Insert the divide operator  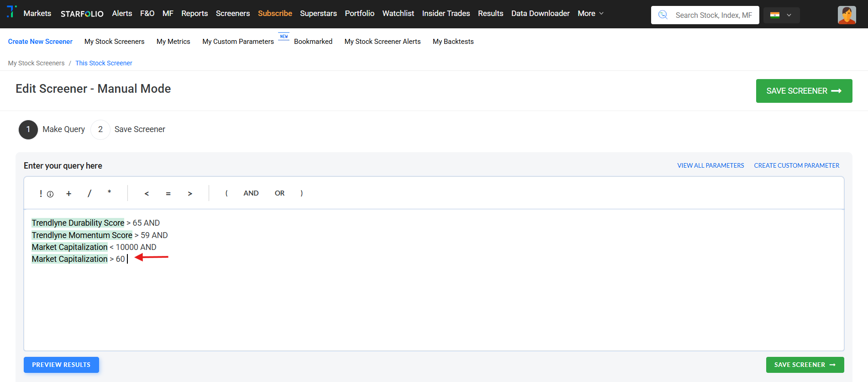[89, 193]
